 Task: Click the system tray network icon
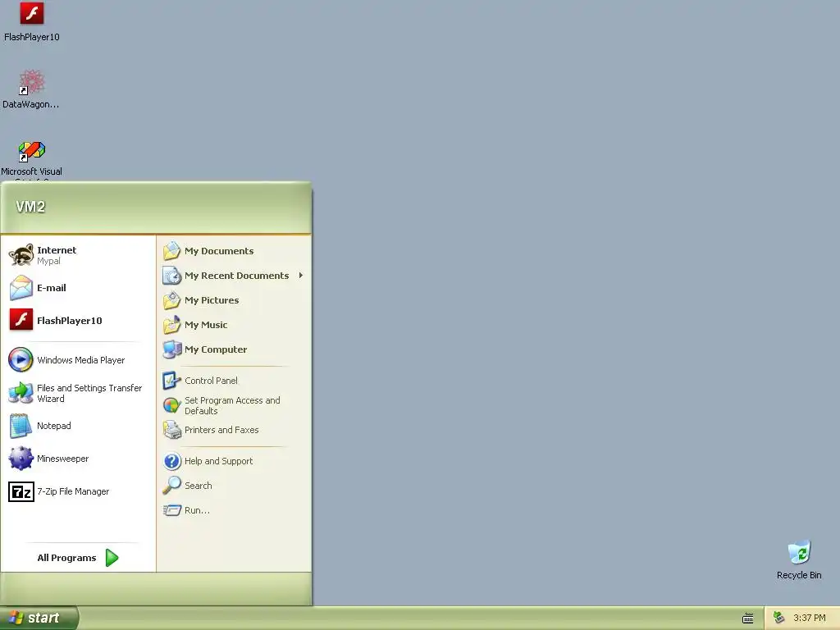point(779,618)
